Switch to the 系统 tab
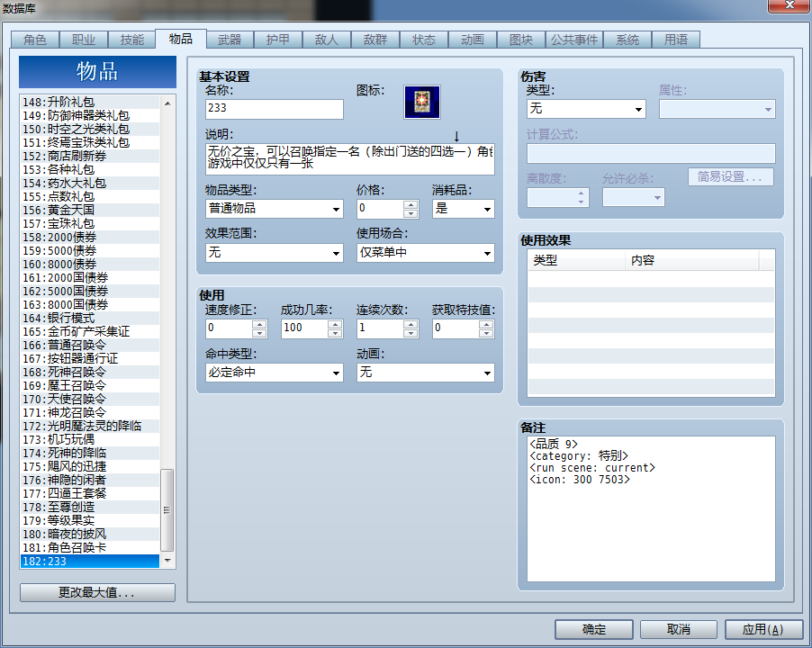This screenshot has height=648, width=812. coord(627,40)
